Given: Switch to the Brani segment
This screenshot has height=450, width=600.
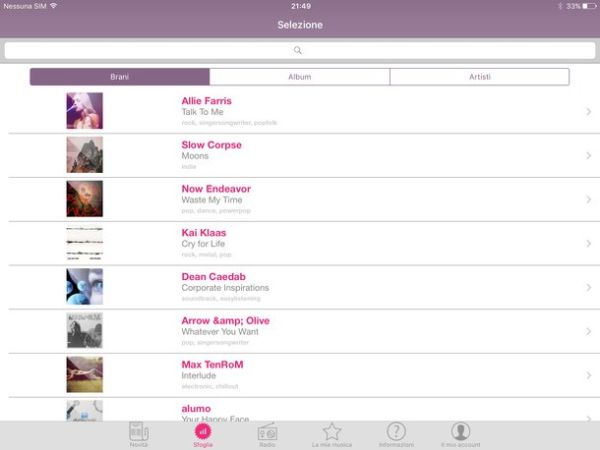Looking at the screenshot, I should (x=120, y=77).
